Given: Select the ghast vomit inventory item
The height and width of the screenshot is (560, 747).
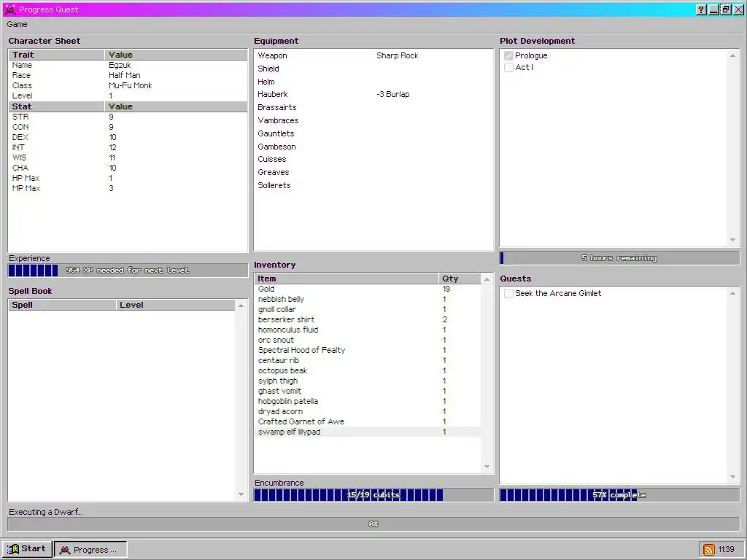Looking at the screenshot, I should [x=368, y=391].
